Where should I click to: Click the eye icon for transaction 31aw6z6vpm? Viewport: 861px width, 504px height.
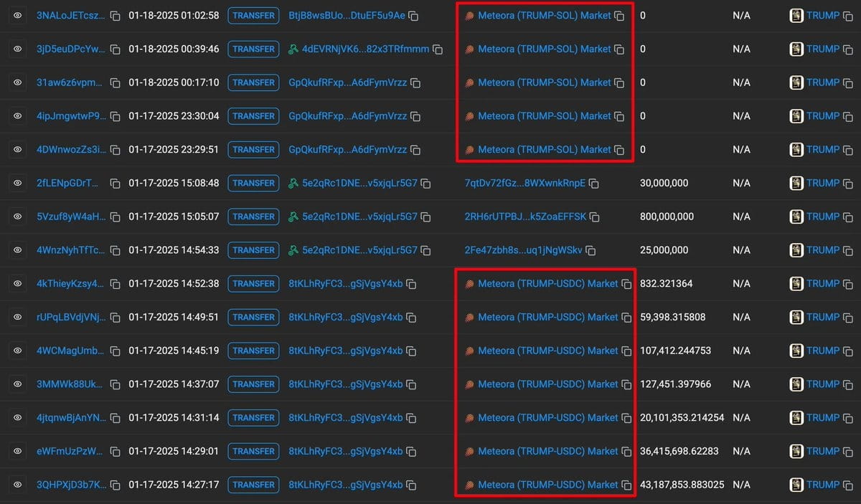(x=17, y=82)
